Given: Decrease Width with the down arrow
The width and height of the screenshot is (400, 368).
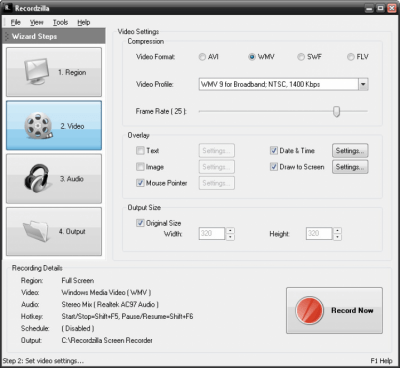Looking at the screenshot, I should click(x=230, y=237).
